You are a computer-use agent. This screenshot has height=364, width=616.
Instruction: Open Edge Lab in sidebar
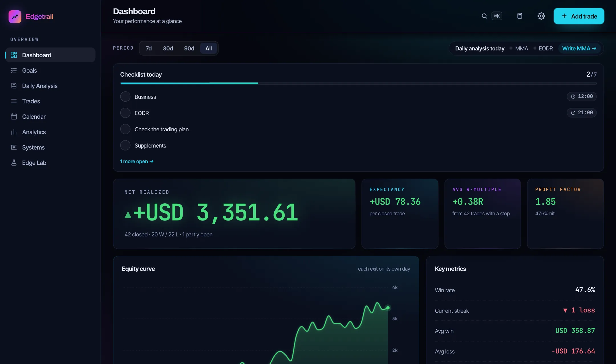tap(50, 163)
